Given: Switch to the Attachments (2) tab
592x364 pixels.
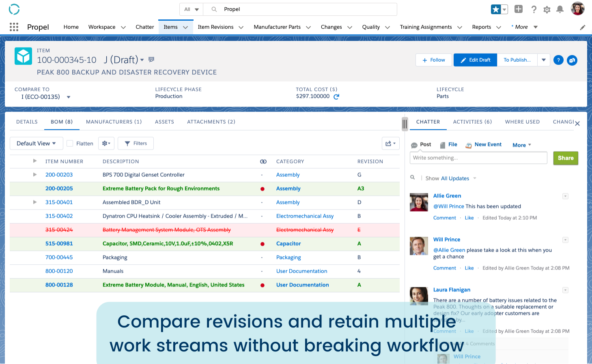Looking at the screenshot, I should (x=211, y=122).
